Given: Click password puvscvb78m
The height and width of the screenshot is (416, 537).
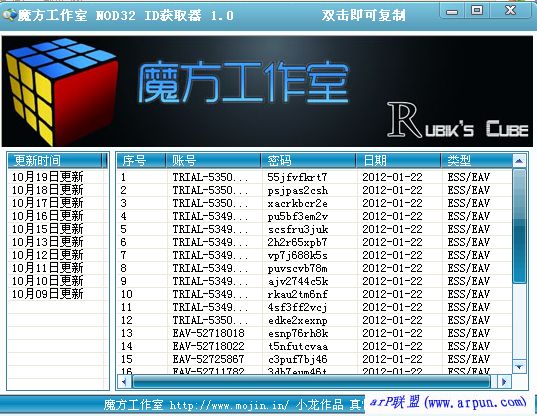Looking at the screenshot, I should [297, 268].
